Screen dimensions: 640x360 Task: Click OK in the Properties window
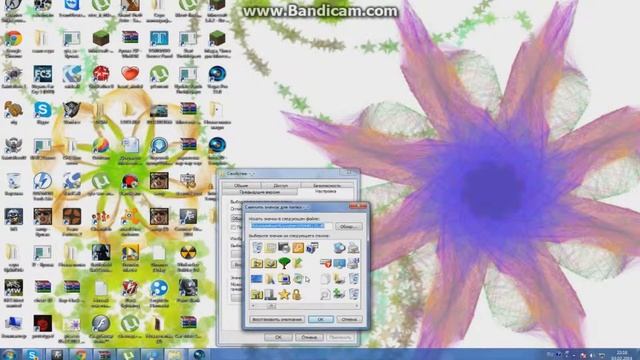coord(278,338)
